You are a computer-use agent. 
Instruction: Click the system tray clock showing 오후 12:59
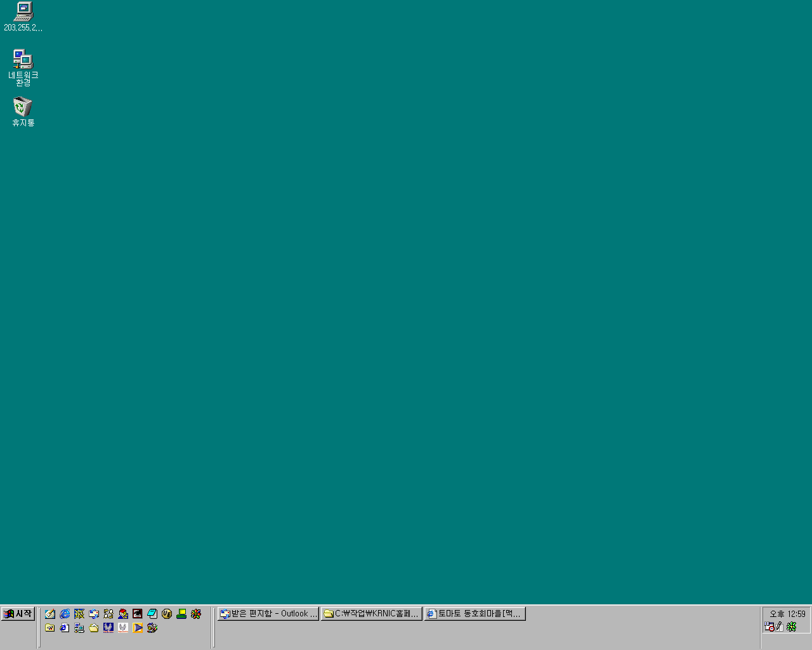(787, 614)
